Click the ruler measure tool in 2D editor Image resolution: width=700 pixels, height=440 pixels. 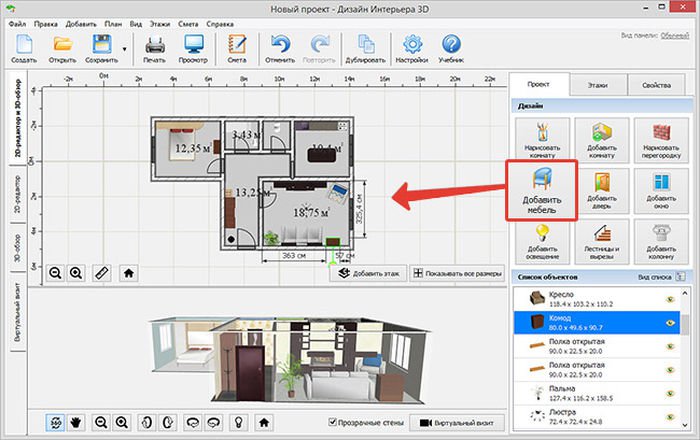pyautogui.click(x=101, y=272)
